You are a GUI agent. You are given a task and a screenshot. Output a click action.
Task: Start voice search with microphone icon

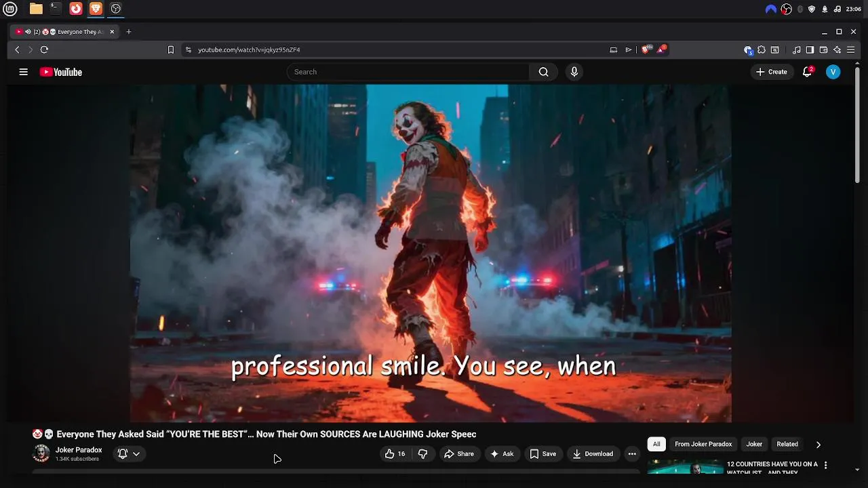[x=574, y=72]
